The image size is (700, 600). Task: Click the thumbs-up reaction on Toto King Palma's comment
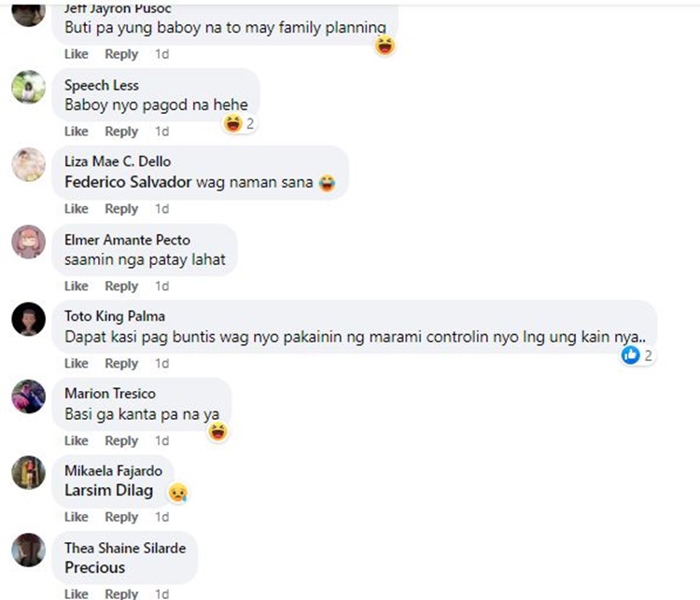click(632, 356)
